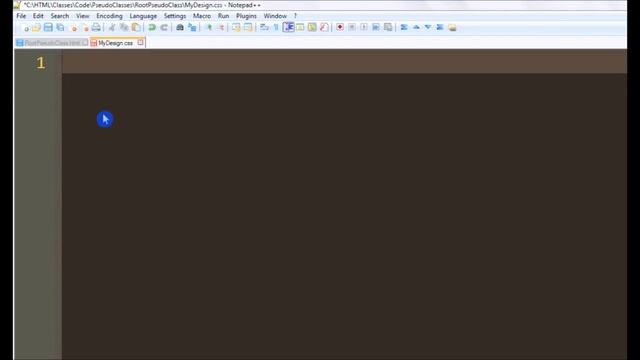Print the document with printer icon
Viewport: 640px width, 360px height.
pos(96,28)
